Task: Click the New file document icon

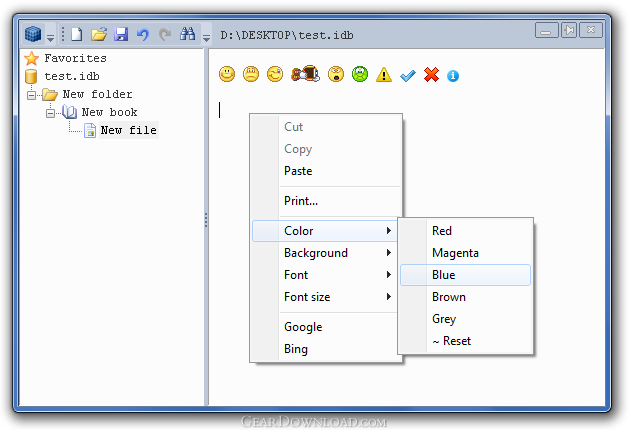Action: [x=90, y=131]
